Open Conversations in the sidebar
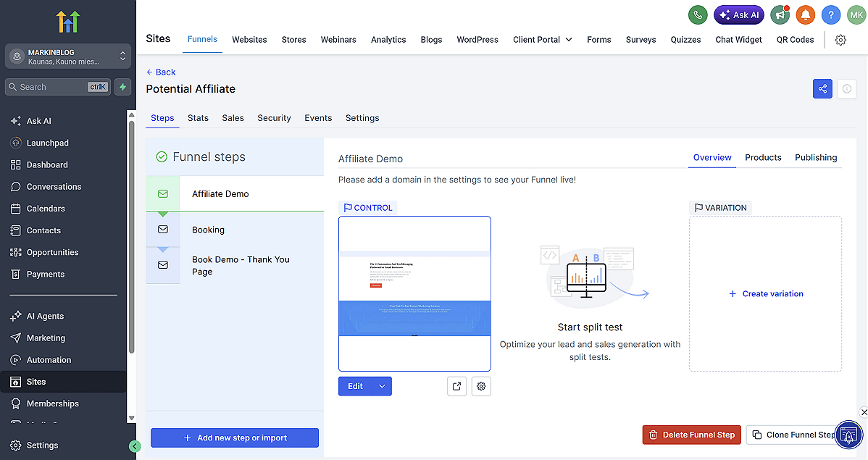The image size is (868, 460). [x=54, y=187]
